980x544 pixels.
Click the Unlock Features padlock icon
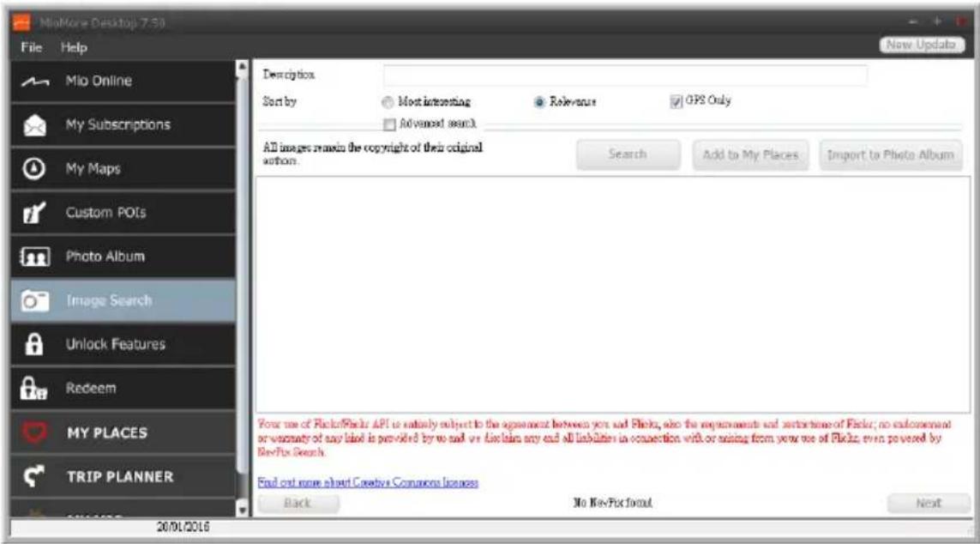33,345
